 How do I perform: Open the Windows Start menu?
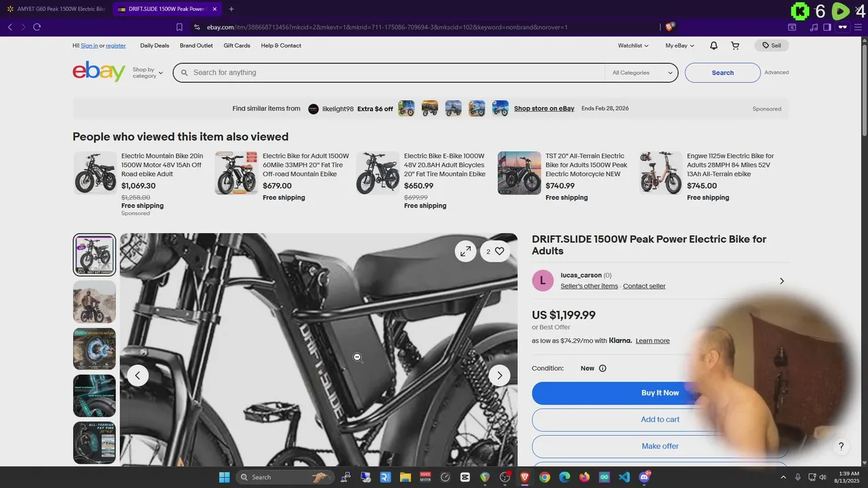[224, 477]
